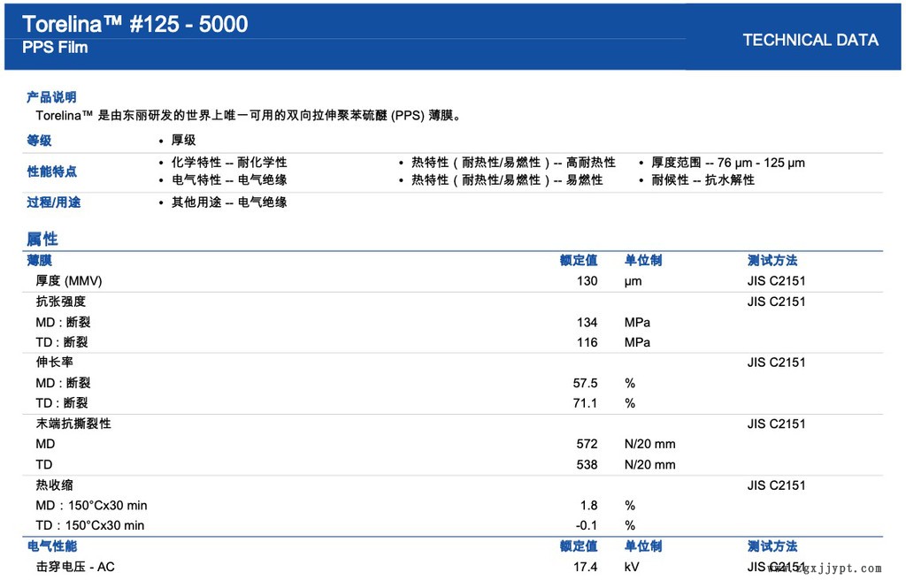The height and width of the screenshot is (588, 906).
Task: Select the 性能特点 heading
Action: tap(51, 172)
